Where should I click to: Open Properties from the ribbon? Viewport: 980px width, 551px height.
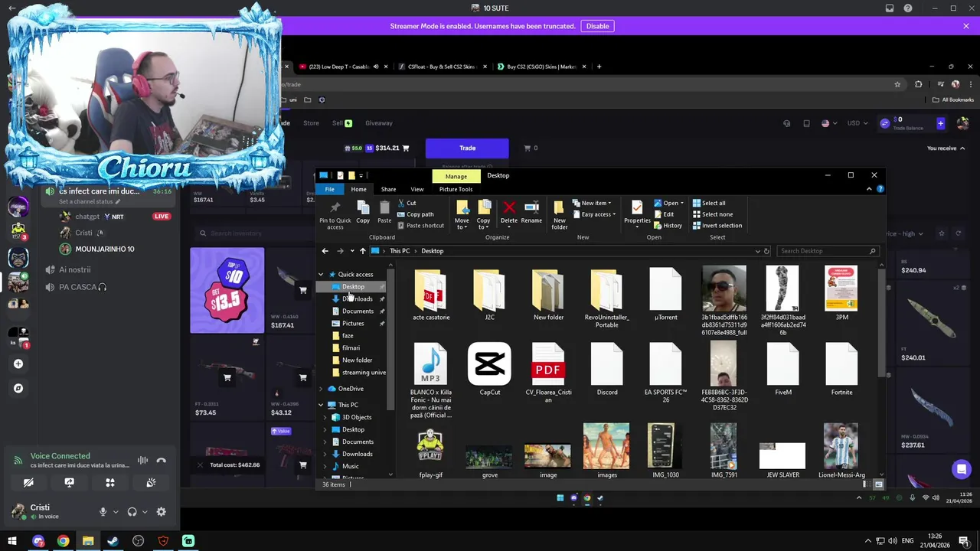click(637, 214)
